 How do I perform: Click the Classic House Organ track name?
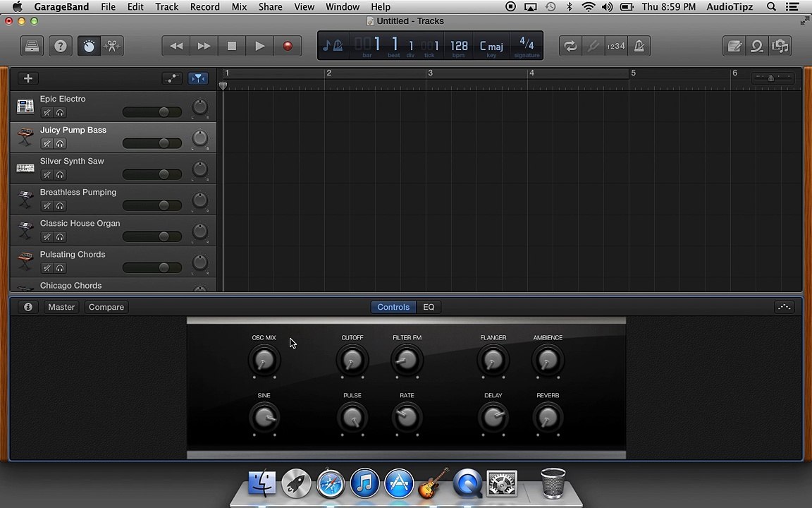click(80, 224)
